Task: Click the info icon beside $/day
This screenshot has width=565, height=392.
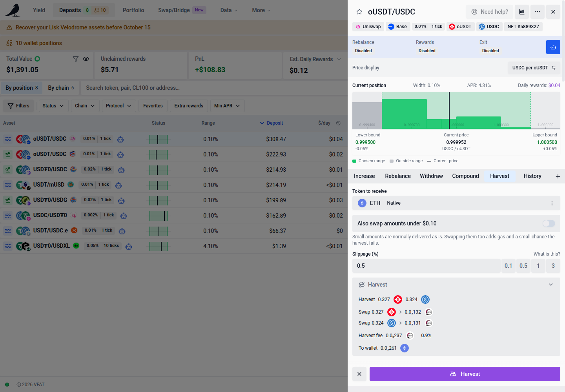Action: pos(338,123)
